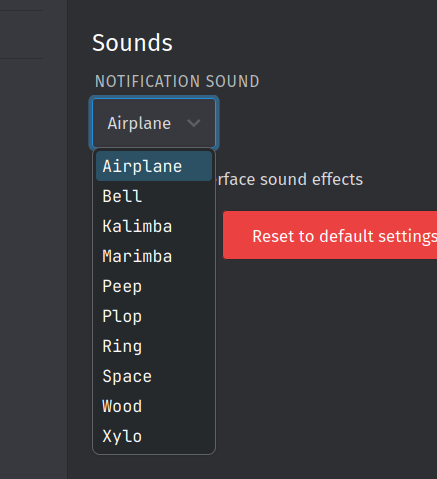
Task: Click Reset to default settings button
Action: [330, 235]
